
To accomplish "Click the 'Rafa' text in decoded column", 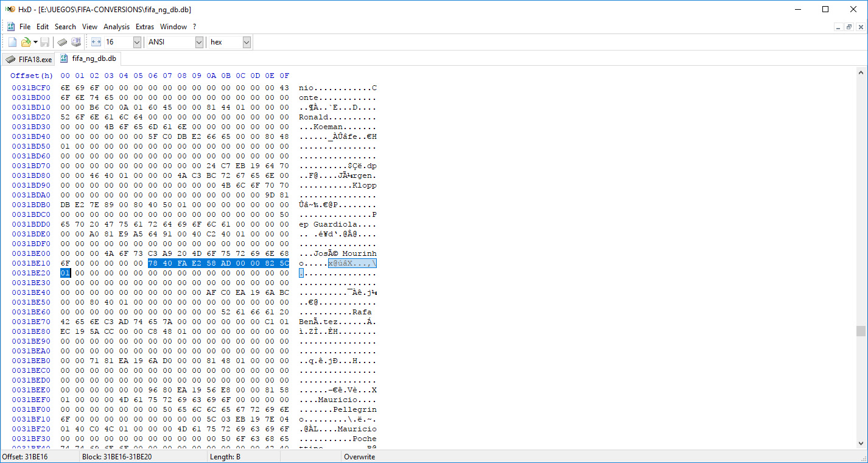I will point(362,312).
